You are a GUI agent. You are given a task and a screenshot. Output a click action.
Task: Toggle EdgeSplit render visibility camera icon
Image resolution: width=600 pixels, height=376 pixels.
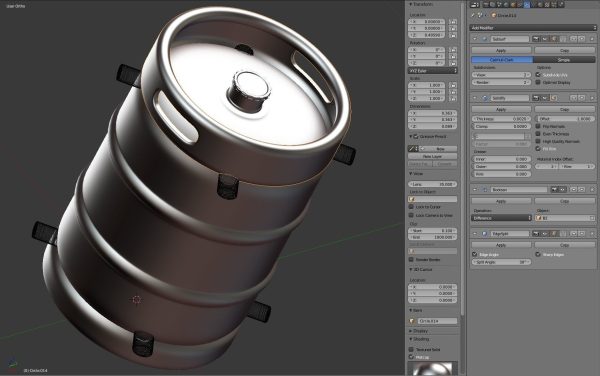[x=536, y=233]
